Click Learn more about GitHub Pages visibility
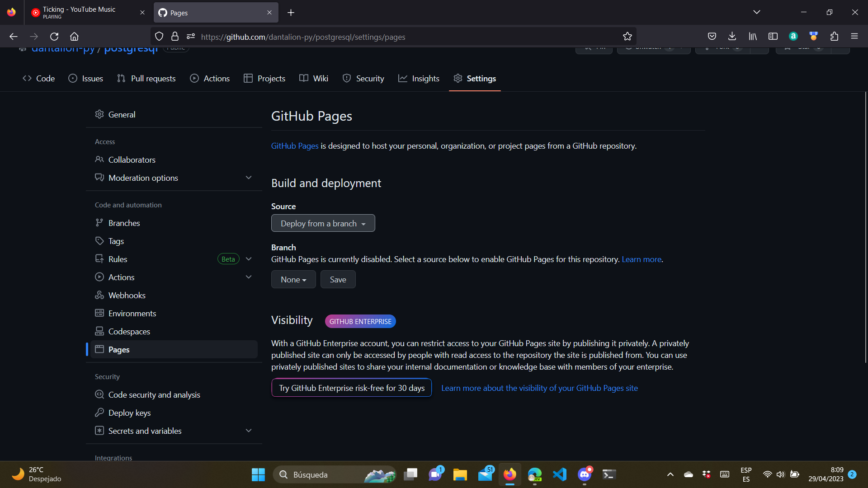Image resolution: width=868 pixels, height=488 pixels. click(539, 387)
